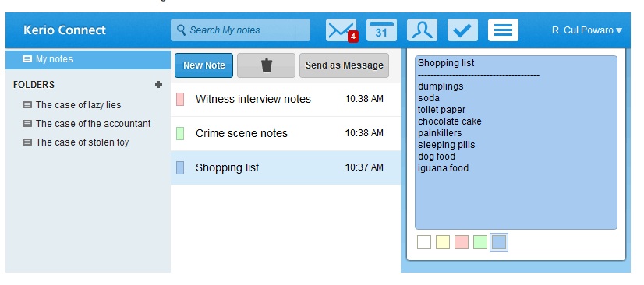The width and height of the screenshot is (644, 285).
Task: Click the 'painkillers' line in note
Action: coord(440,133)
